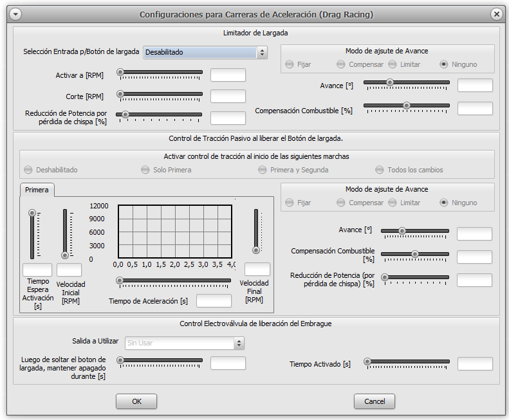Click the OK button
509x420 pixels.
pos(136,401)
